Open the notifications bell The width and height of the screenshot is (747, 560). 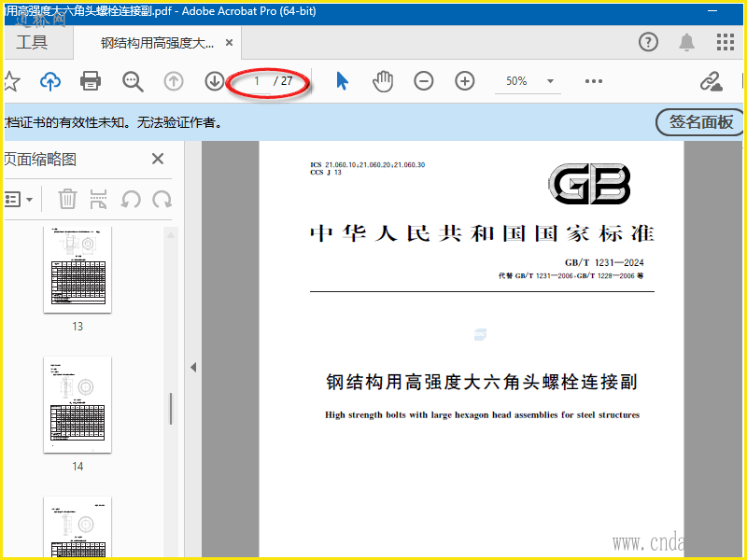pyautogui.click(x=686, y=42)
